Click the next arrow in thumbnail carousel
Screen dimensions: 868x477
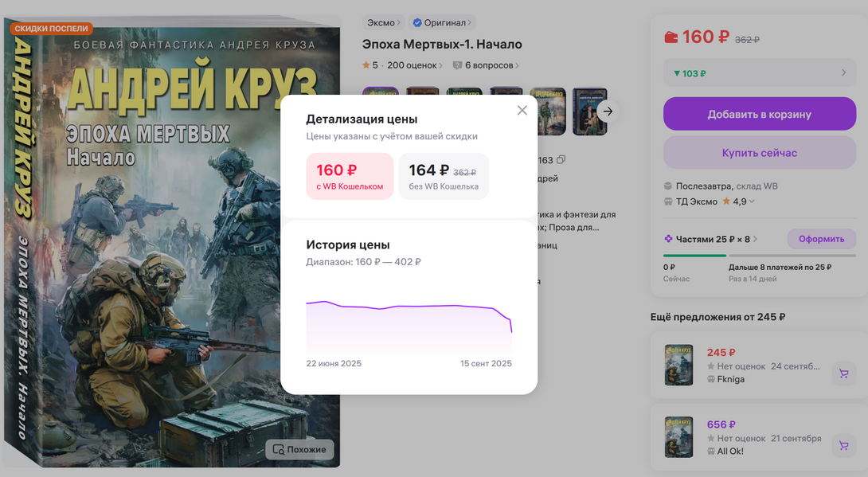pos(608,111)
